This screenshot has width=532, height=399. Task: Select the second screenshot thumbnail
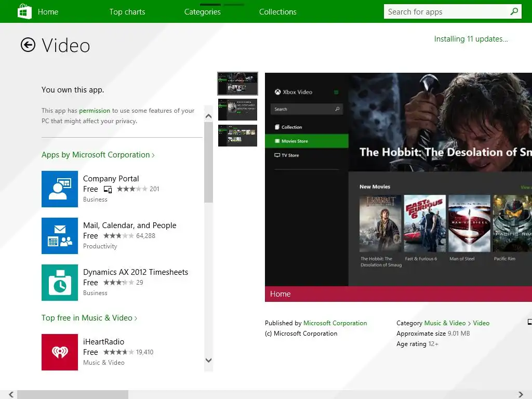tap(237, 110)
